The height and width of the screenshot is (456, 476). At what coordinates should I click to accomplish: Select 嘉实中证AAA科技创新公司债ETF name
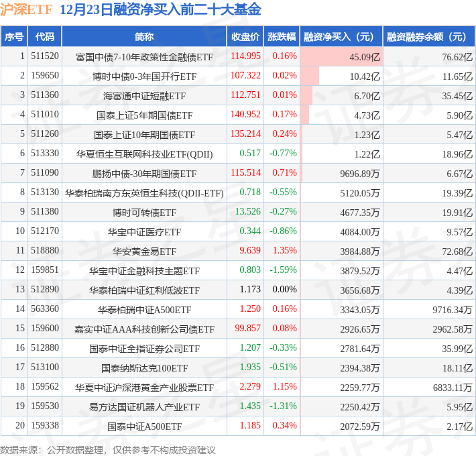click(144, 329)
